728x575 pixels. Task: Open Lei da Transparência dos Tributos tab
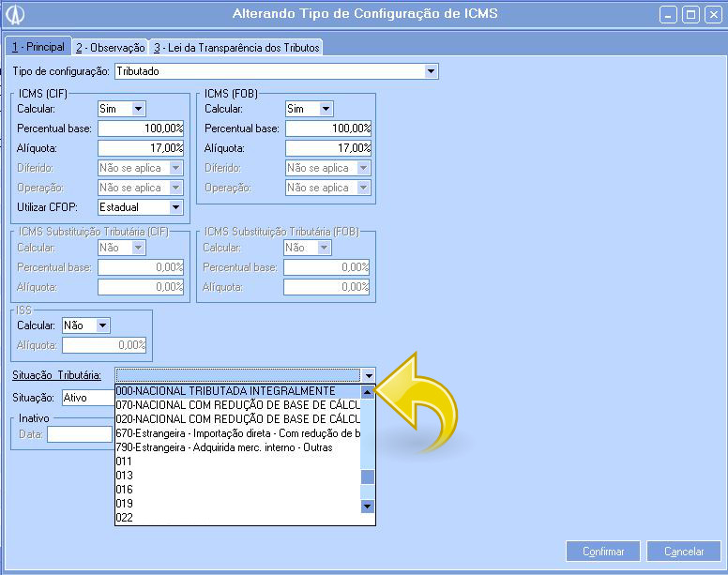click(x=236, y=47)
